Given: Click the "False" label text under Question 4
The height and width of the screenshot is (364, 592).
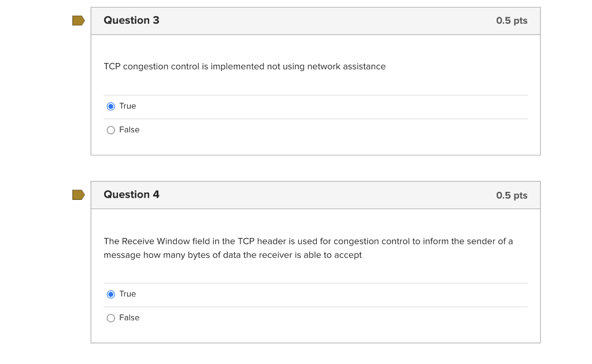Looking at the screenshot, I should click(x=129, y=318).
